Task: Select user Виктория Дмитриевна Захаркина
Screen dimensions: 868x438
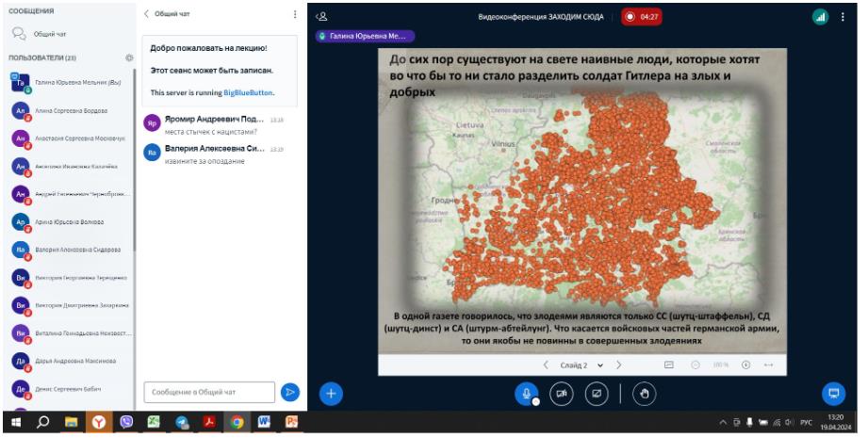Action: 69,305
